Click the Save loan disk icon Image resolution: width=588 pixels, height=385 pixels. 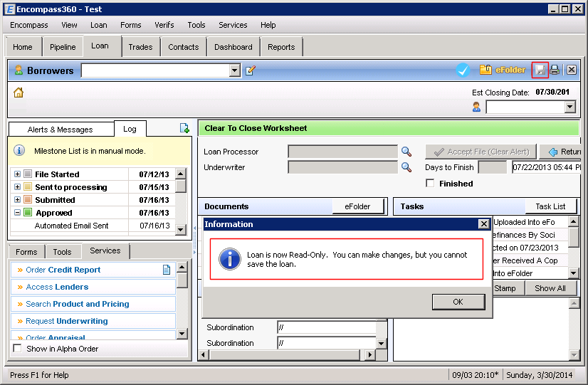click(x=540, y=70)
